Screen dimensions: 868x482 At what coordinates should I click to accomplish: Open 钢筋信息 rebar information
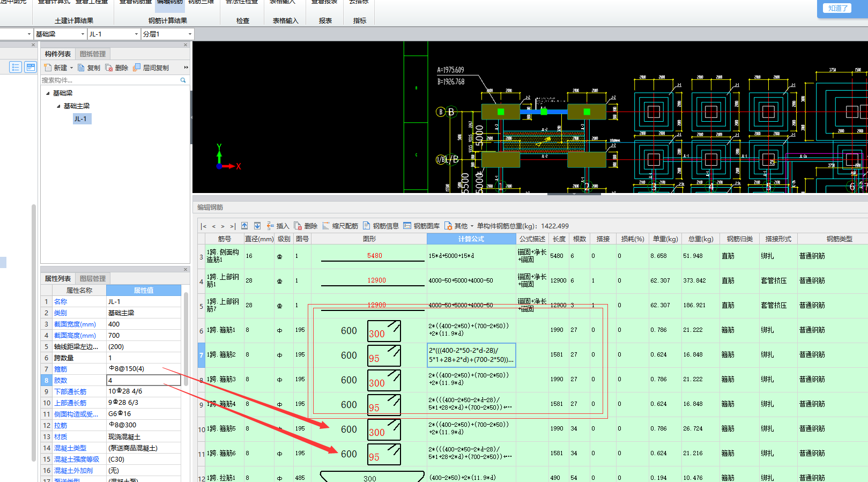tap(381, 226)
